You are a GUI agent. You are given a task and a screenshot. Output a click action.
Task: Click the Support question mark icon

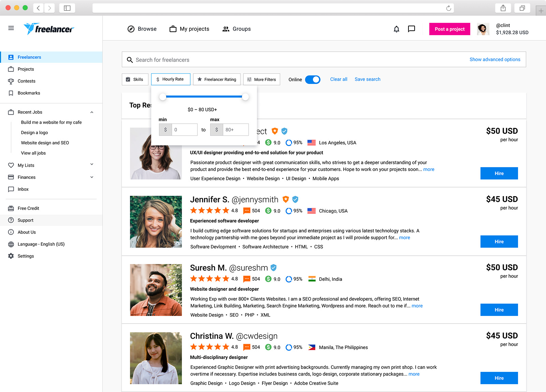pos(11,220)
